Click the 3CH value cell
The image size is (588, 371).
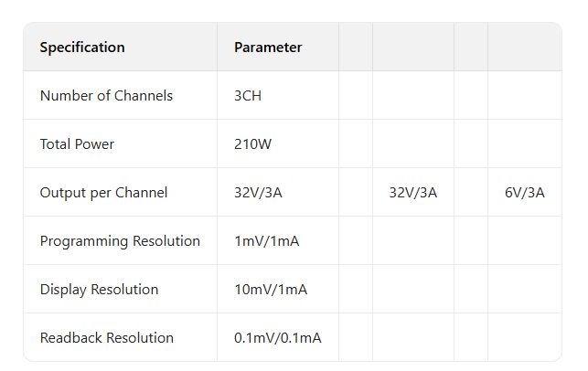pyautogui.click(x=248, y=96)
